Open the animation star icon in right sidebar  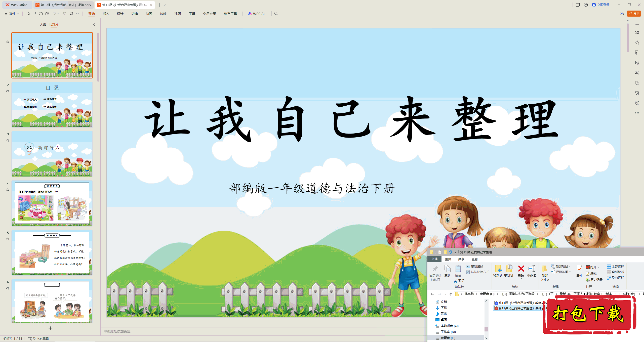pyautogui.click(x=637, y=42)
